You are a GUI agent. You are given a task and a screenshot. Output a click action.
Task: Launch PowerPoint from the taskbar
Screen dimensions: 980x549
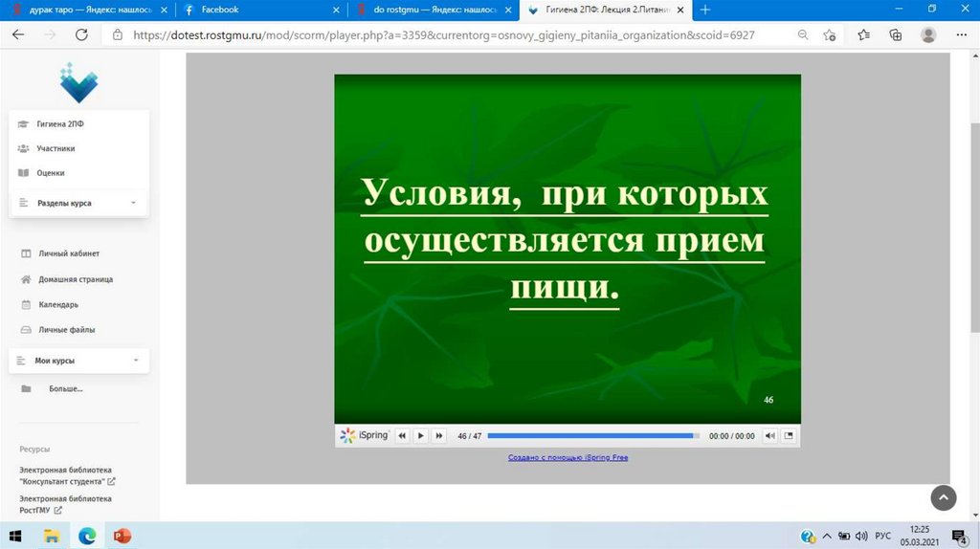click(x=122, y=536)
